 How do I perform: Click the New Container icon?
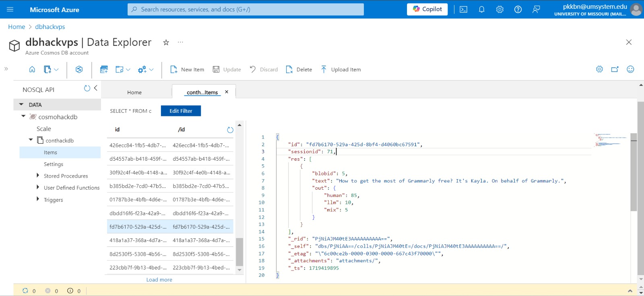pos(47,69)
